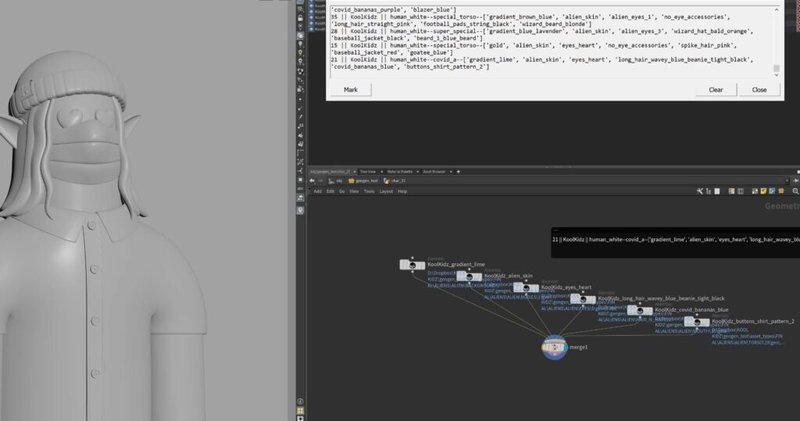Switch to the Tree View tab
This screenshot has width=800, height=421.
pyautogui.click(x=368, y=171)
